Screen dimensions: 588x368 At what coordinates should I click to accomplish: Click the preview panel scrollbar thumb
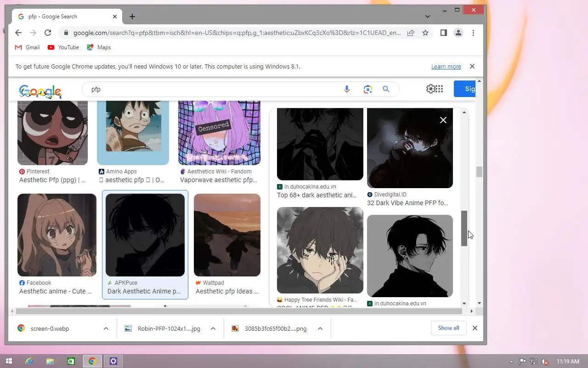point(464,228)
